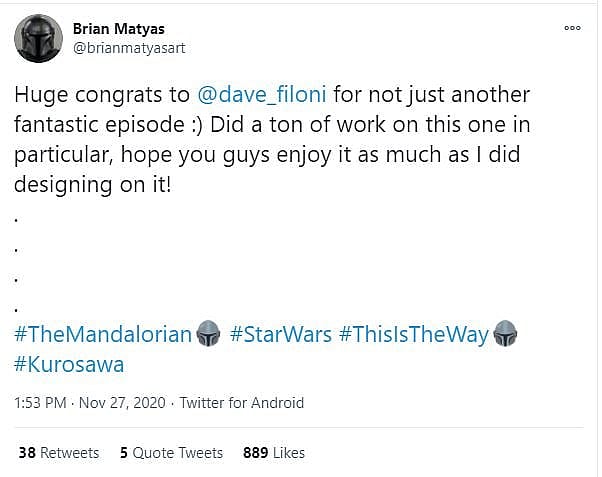Click helmet emoji after #ThisIsTheWay

click(x=505, y=334)
